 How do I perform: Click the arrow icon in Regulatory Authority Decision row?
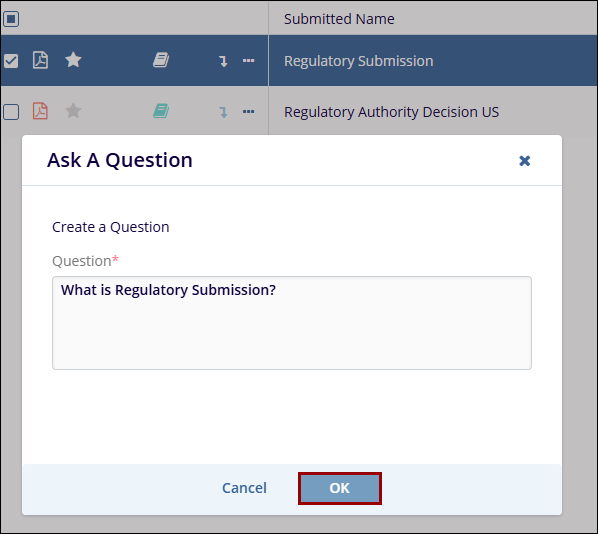223,112
